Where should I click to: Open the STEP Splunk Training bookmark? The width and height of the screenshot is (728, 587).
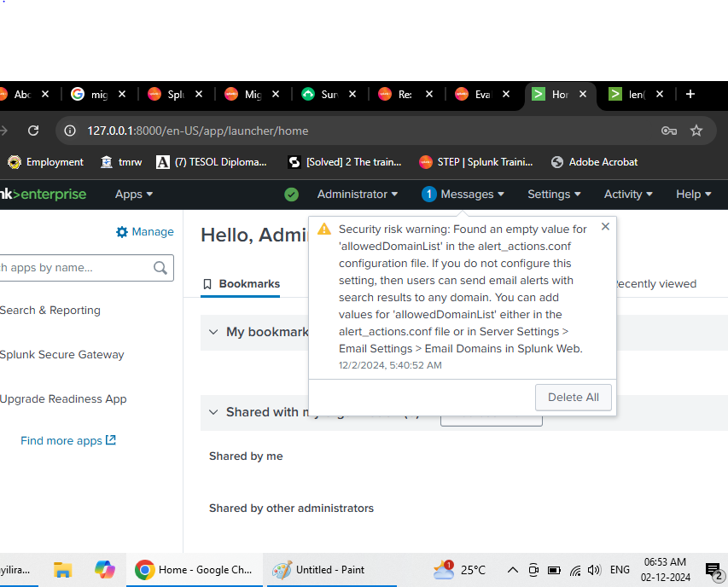click(476, 162)
